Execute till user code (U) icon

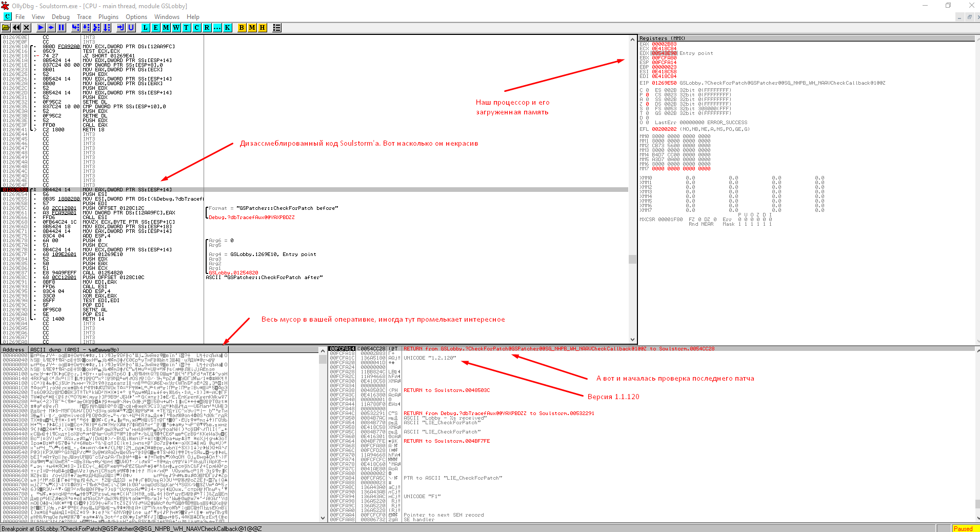[x=131, y=28]
